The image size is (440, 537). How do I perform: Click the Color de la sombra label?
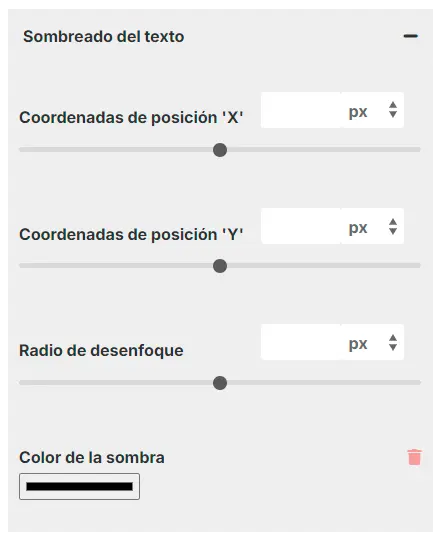[x=92, y=458]
